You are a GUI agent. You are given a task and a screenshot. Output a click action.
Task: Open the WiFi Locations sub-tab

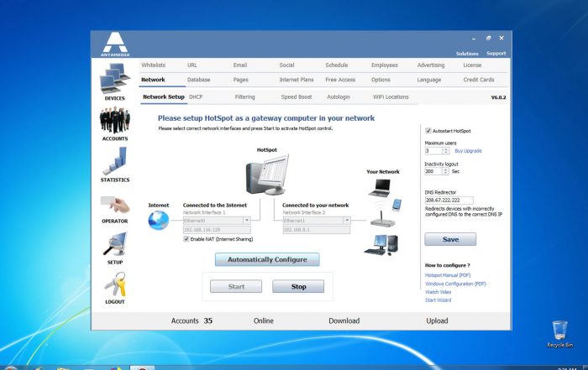[391, 96]
